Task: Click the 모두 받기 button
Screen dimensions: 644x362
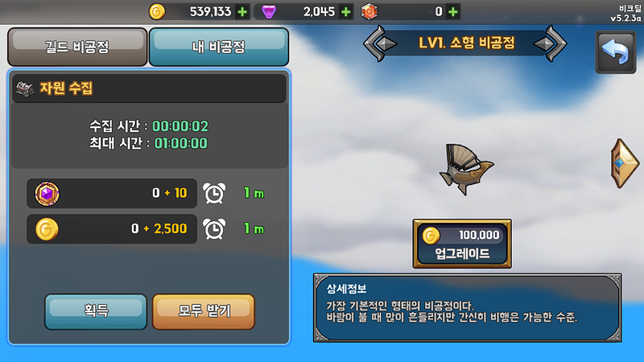Action: [204, 311]
